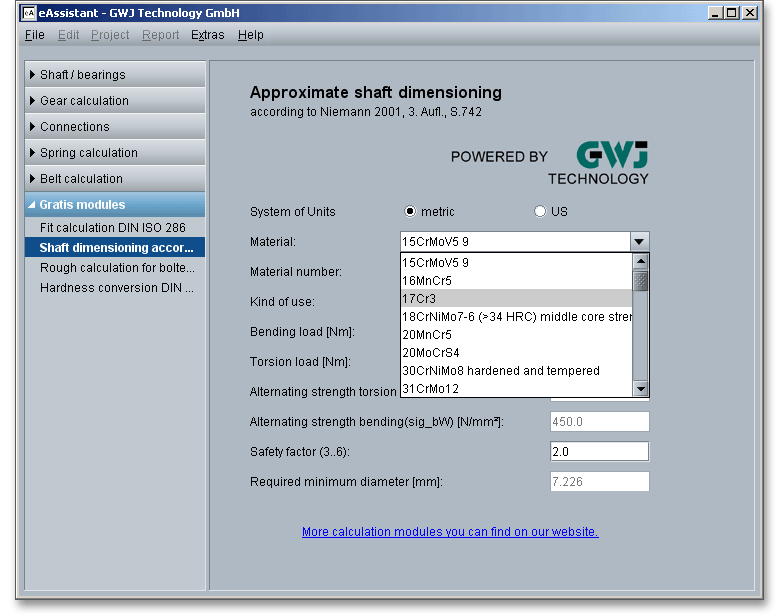The image size is (779, 615).
Task: Collapse the Gratis modules section
Action: [x=115, y=205]
